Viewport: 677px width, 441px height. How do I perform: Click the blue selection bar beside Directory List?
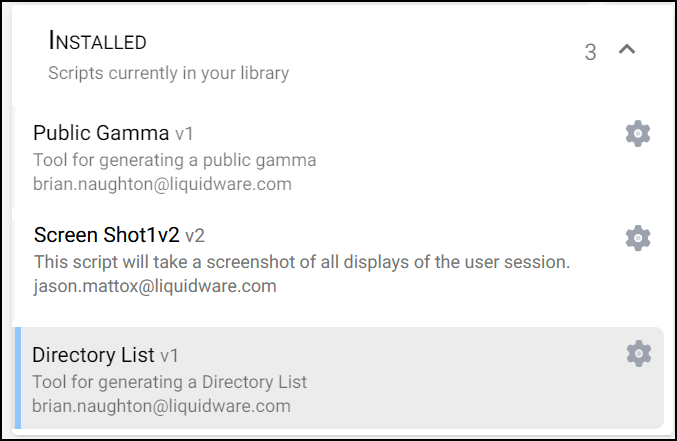(x=18, y=378)
